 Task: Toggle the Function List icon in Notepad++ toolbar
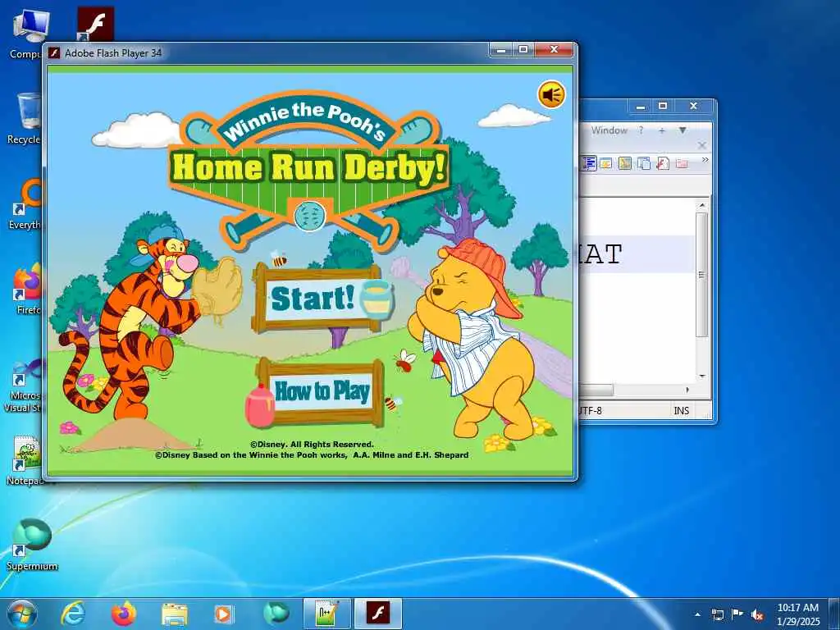coord(589,163)
